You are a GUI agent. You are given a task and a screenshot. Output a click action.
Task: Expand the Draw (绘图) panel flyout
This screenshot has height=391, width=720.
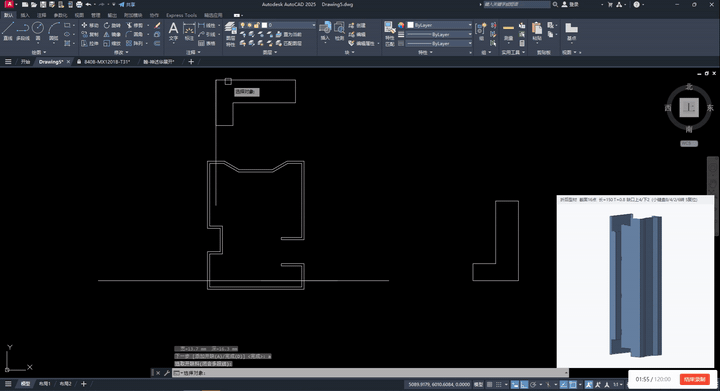click(39, 53)
